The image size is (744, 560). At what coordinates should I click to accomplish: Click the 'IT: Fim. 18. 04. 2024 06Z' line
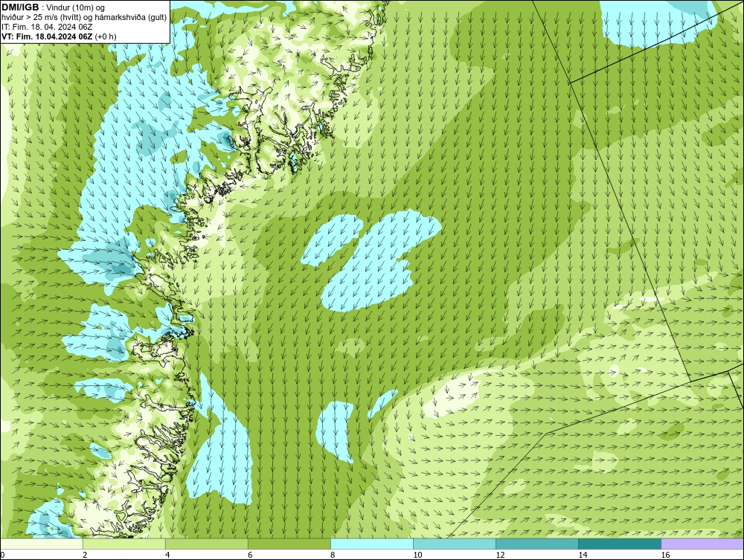coord(46,27)
